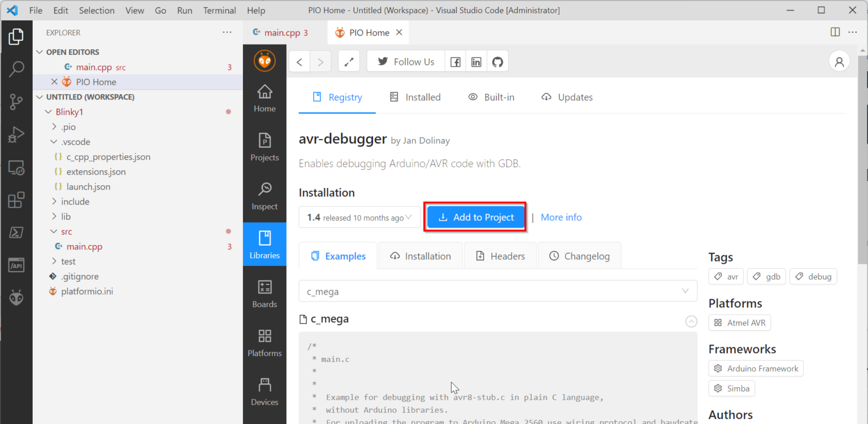This screenshot has width=868, height=424.
Task: Switch to the Installed tab
Action: pyautogui.click(x=415, y=97)
